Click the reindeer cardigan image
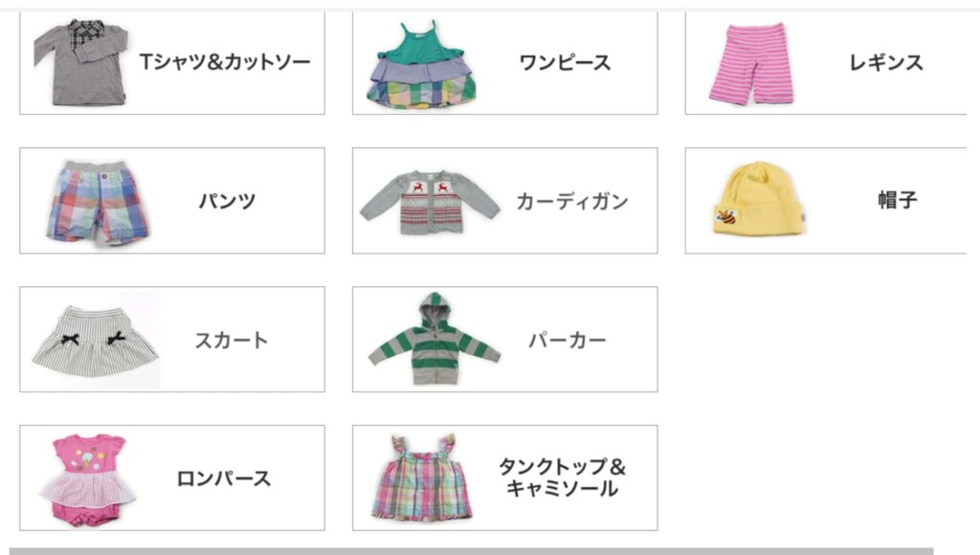 [x=430, y=202]
